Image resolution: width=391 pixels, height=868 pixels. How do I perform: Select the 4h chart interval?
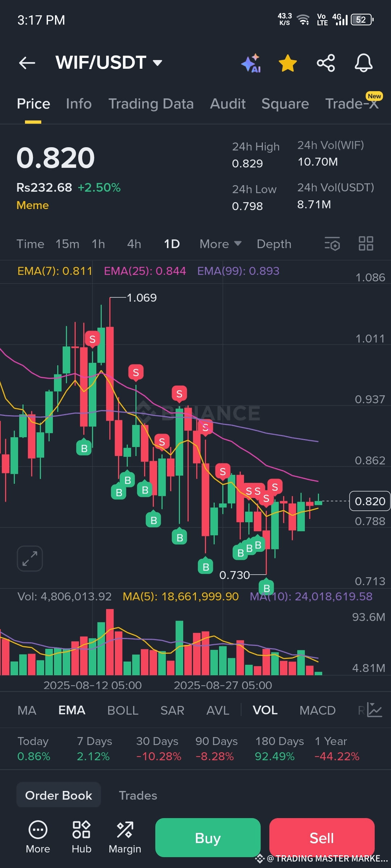(x=134, y=244)
